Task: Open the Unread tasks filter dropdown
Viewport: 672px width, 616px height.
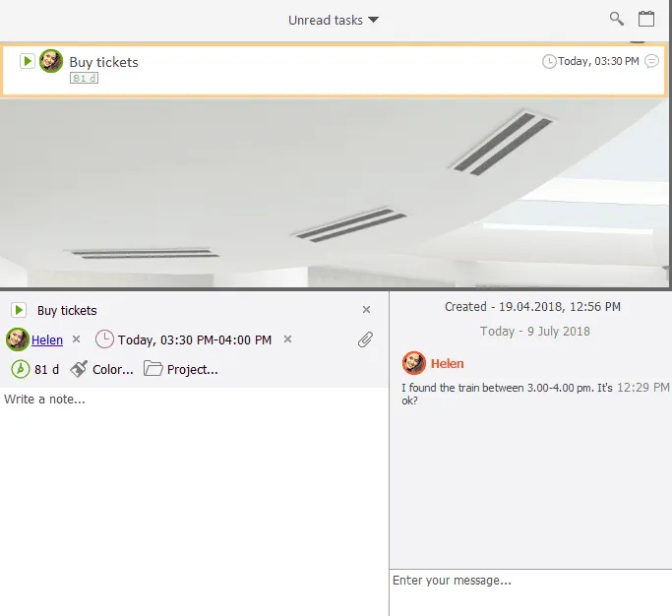Action: point(334,20)
